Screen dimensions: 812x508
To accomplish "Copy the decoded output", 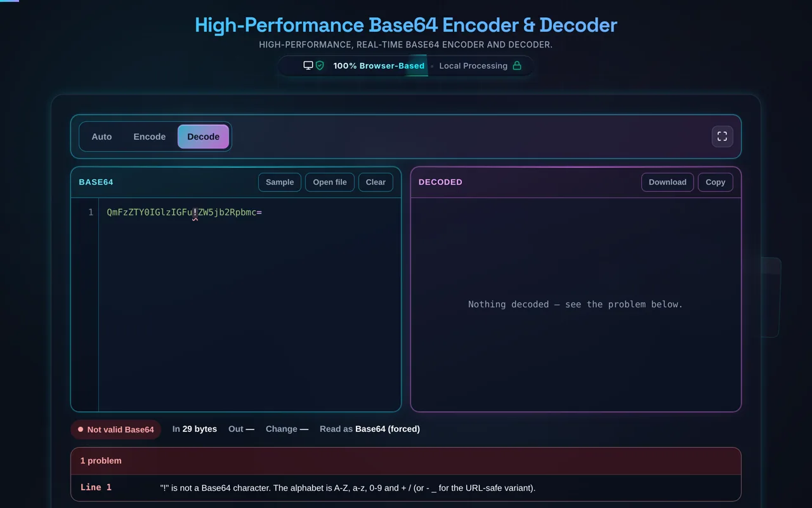I will tap(715, 182).
